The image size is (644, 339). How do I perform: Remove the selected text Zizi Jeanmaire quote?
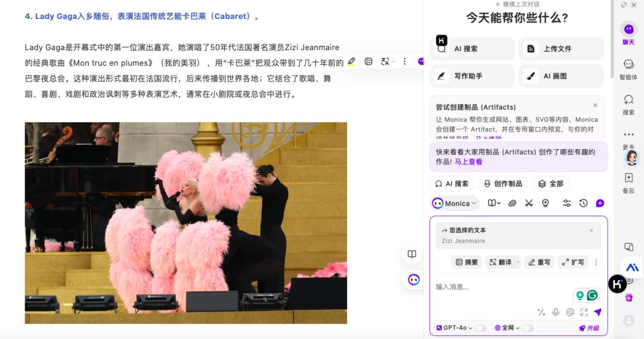tap(592, 231)
